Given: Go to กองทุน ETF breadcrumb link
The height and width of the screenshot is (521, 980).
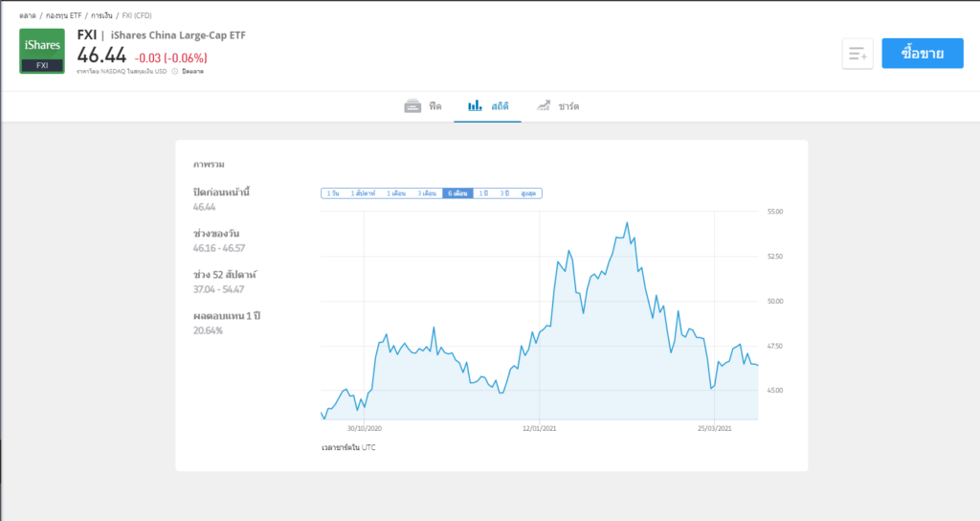Looking at the screenshot, I should [x=64, y=16].
